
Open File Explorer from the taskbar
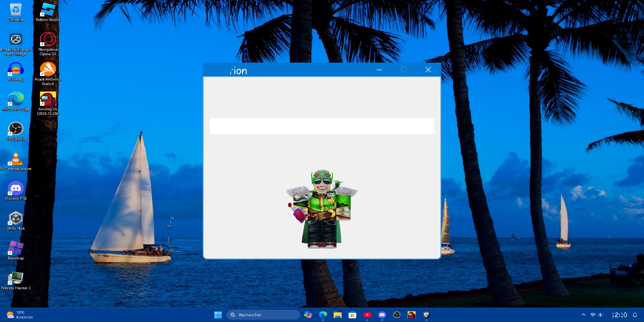338,315
